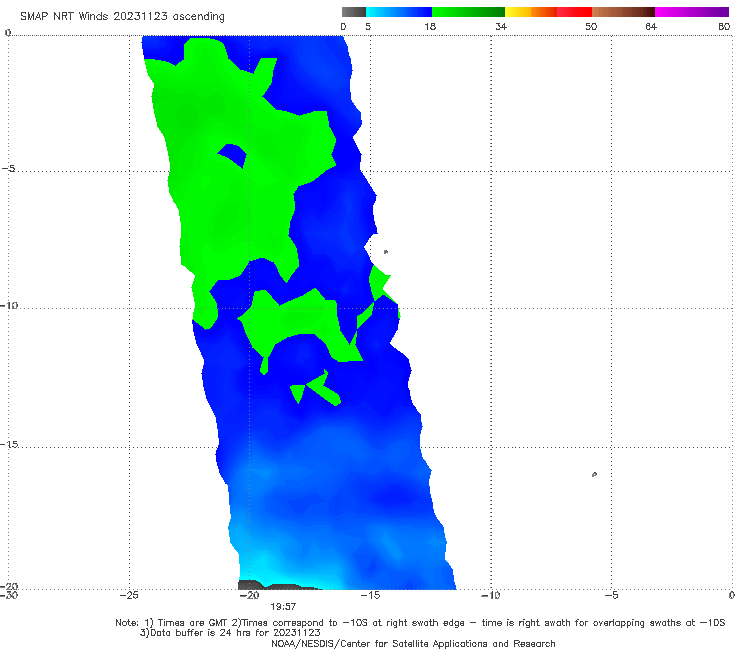Click the small island marker near 5 degrees west

pyautogui.click(x=594, y=474)
